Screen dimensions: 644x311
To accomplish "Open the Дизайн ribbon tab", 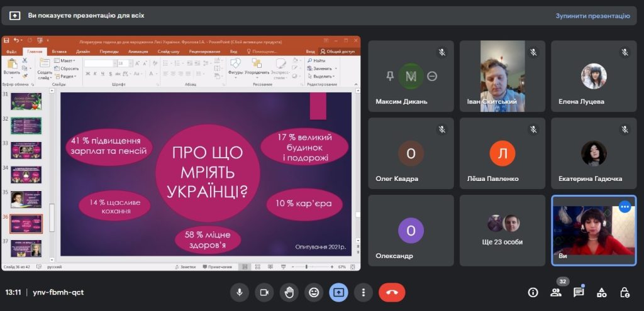I will click(83, 52).
